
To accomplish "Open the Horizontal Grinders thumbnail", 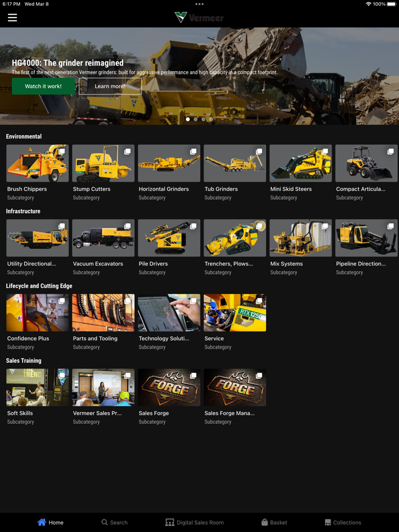I will (169, 163).
